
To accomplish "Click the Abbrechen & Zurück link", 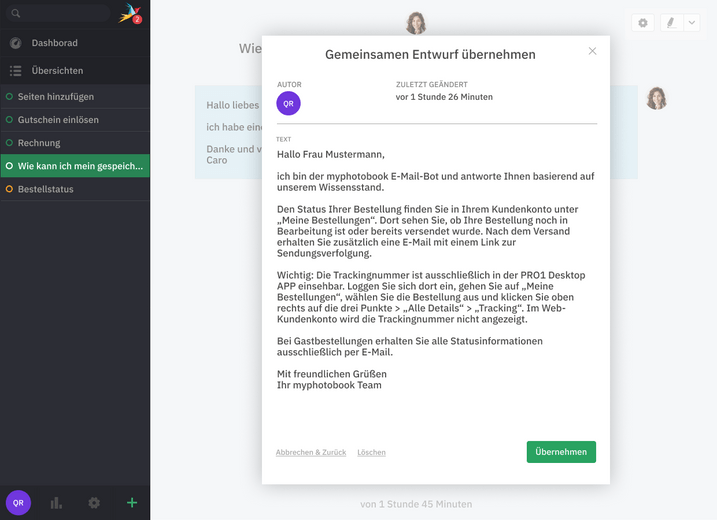I will [x=311, y=452].
